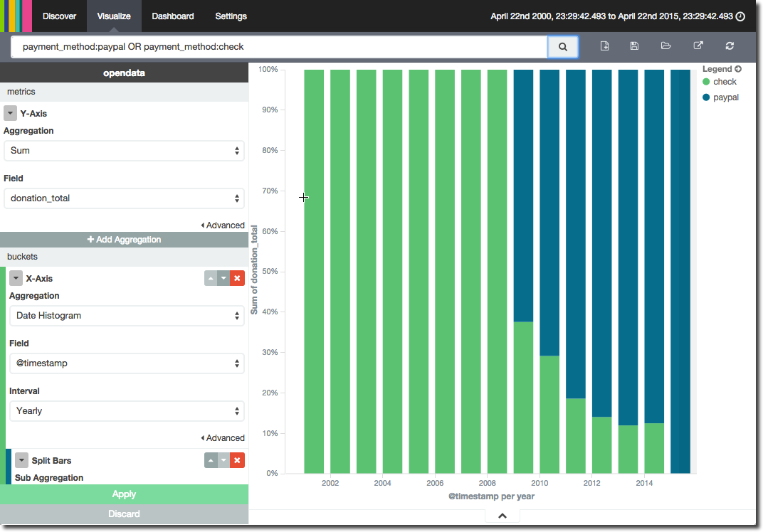Image resolution: width=763 pixels, height=532 pixels.
Task: Open the Y-Axis Aggregation dropdown showing Sum
Action: tap(124, 151)
